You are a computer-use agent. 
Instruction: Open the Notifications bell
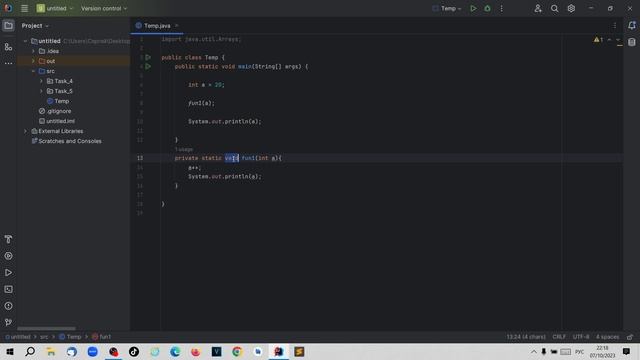pos(632,26)
